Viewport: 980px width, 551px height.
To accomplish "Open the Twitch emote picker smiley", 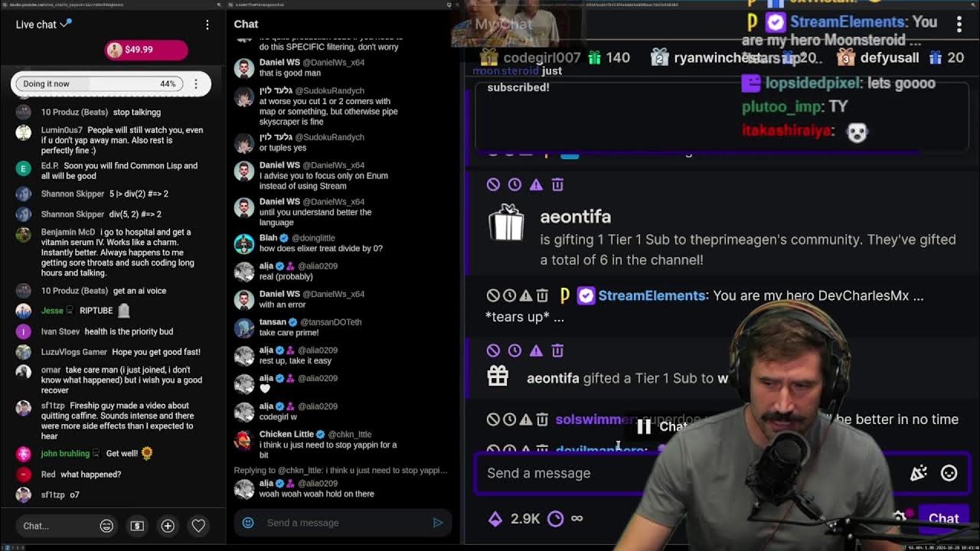I will (949, 474).
